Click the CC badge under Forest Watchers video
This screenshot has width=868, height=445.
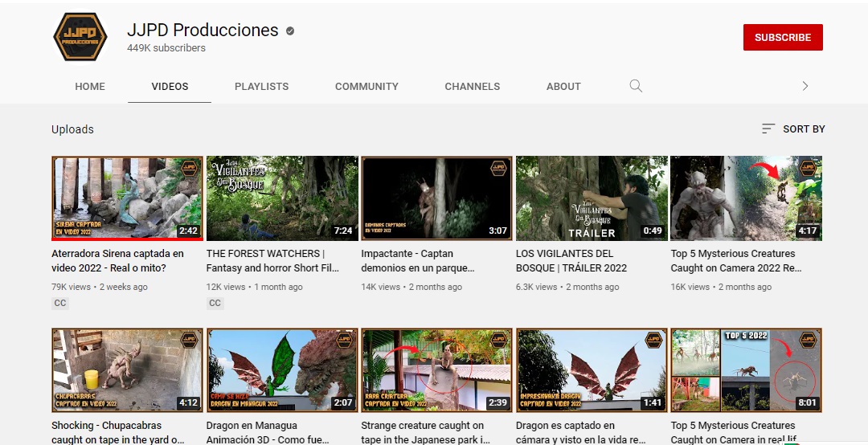pyautogui.click(x=215, y=303)
